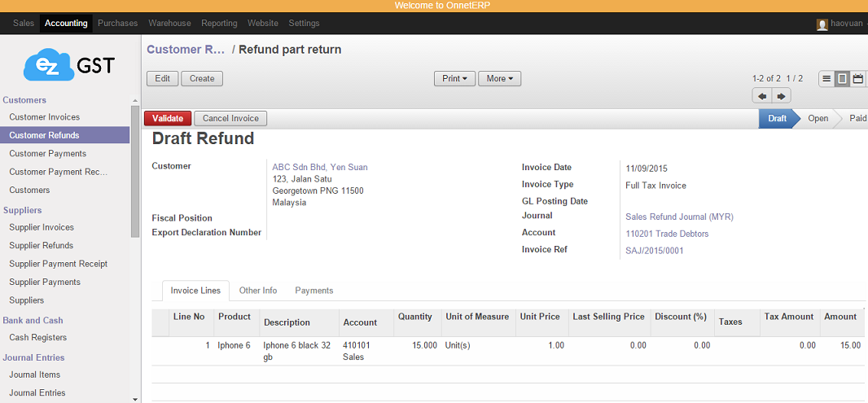Open the Print dropdown

(x=454, y=79)
